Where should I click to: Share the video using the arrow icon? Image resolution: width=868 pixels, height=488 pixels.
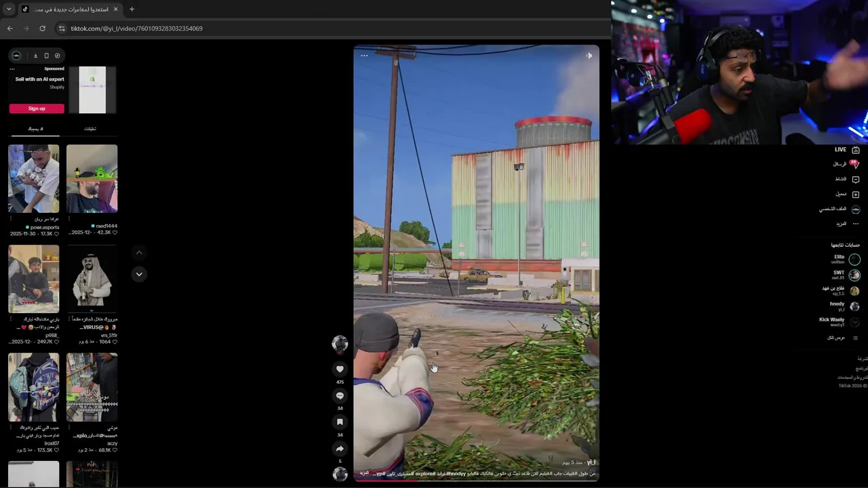(x=340, y=448)
